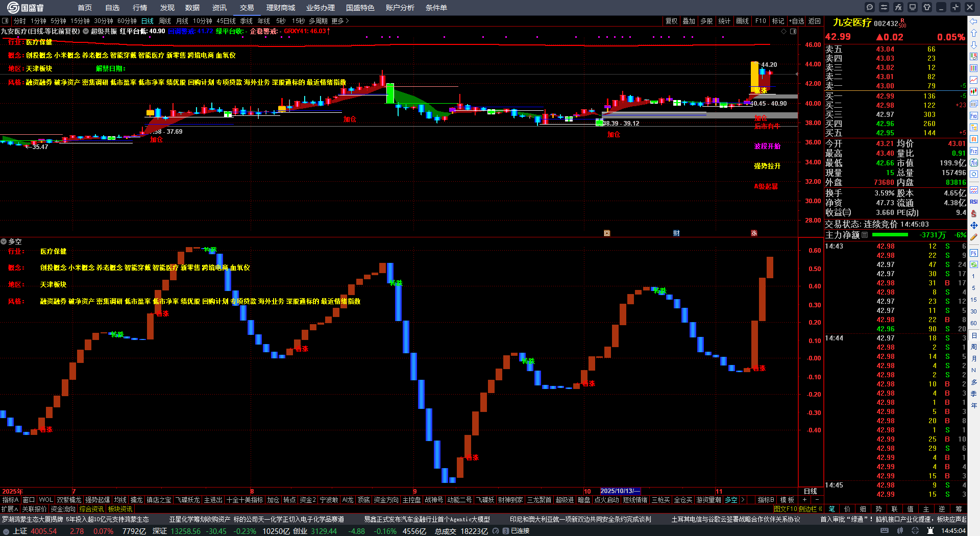Toggle 多股 multi-stock view
Viewport: 980px width, 536px height.
coord(706,21)
